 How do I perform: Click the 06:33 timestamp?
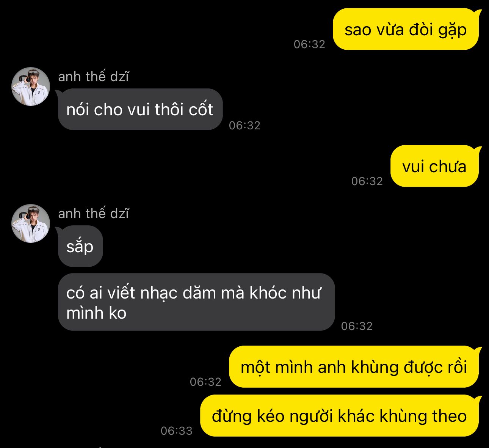click(177, 431)
